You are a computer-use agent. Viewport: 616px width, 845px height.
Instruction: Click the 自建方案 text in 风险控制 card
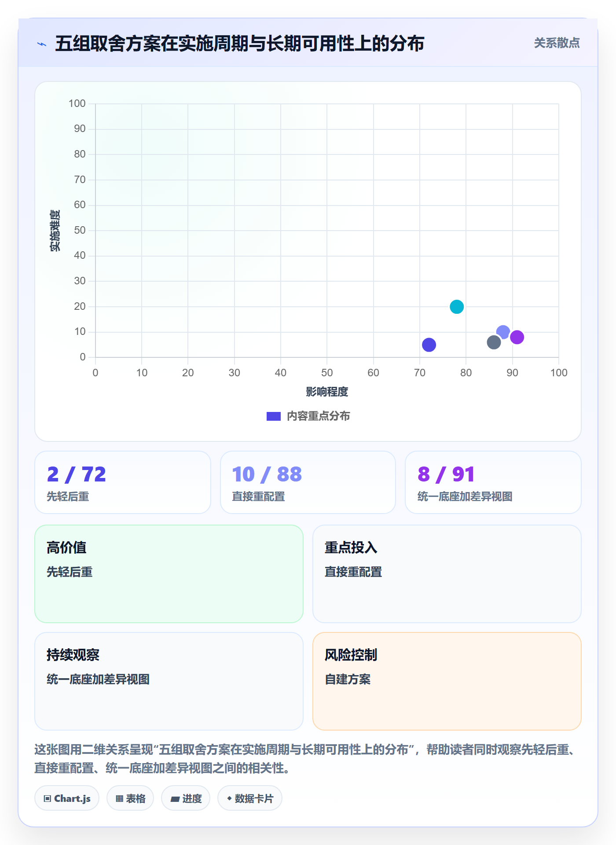click(348, 680)
